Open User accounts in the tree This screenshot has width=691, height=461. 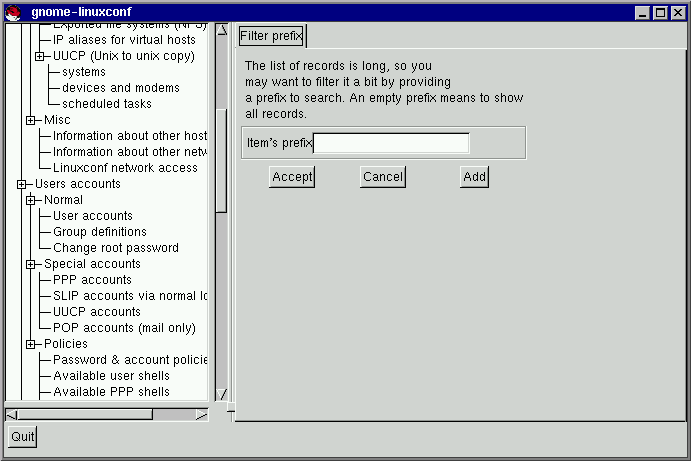pos(92,216)
